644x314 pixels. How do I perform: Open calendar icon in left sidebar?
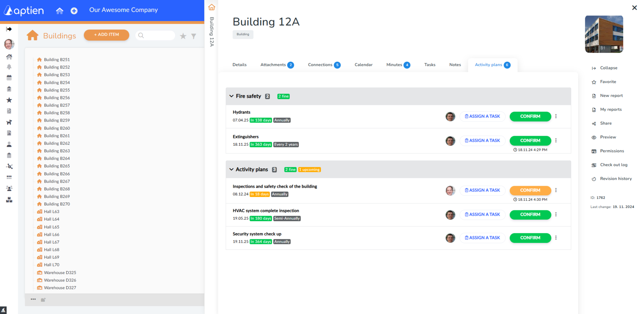[9, 78]
